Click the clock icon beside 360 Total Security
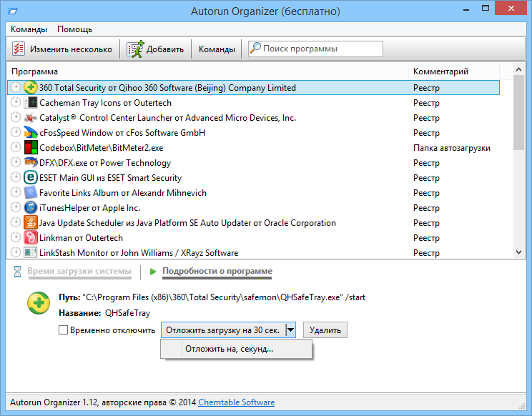The width and height of the screenshot is (532, 416). point(16,87)
